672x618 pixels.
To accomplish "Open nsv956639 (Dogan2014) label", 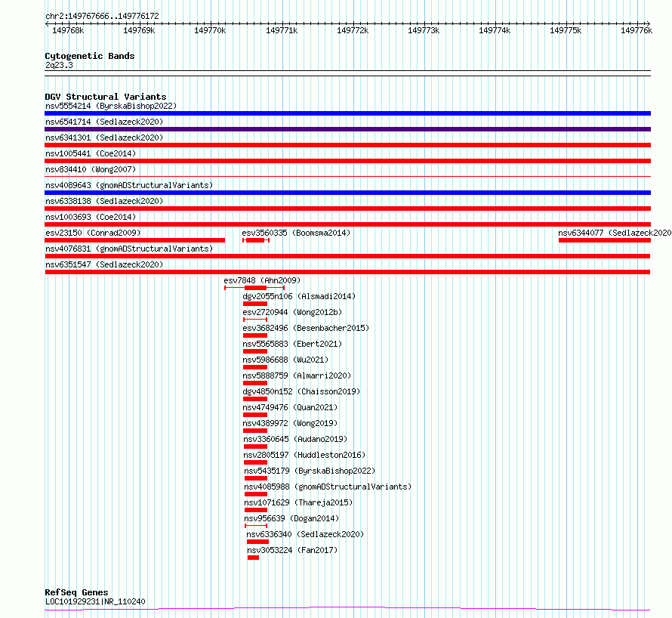I will point(291,518).
